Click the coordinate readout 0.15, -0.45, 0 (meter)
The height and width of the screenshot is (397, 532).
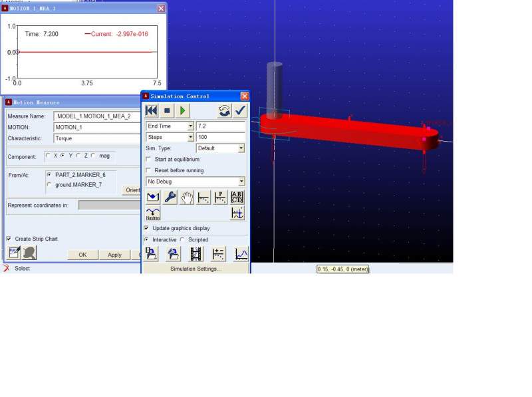click(x=342, y=269)
